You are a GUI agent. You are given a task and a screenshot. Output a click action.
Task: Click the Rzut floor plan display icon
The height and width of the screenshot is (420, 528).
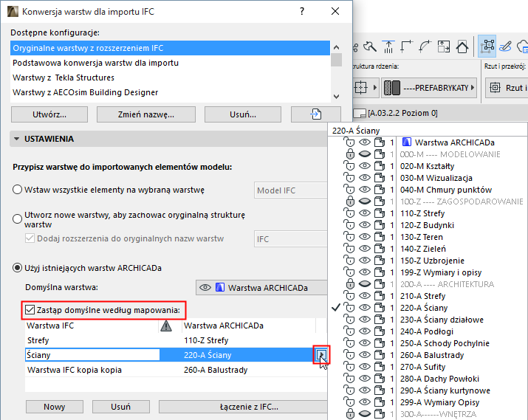495,88
